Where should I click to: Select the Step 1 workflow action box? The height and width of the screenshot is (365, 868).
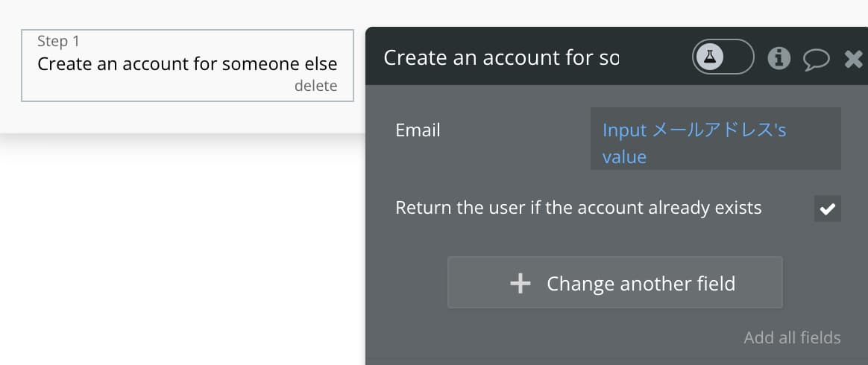(x=187, y=66)
